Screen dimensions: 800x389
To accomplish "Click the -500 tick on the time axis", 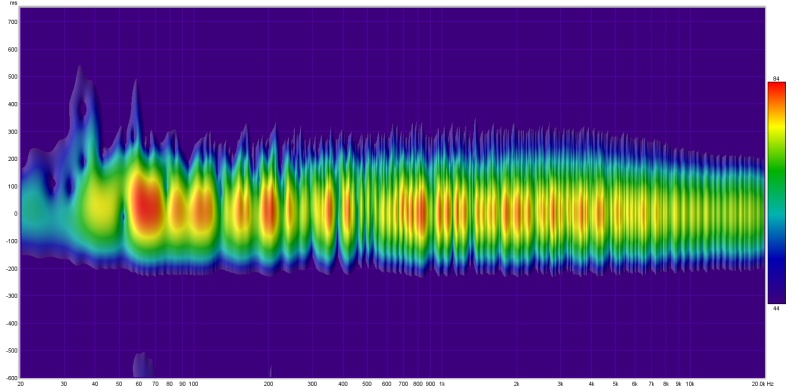I will (11, 351).
